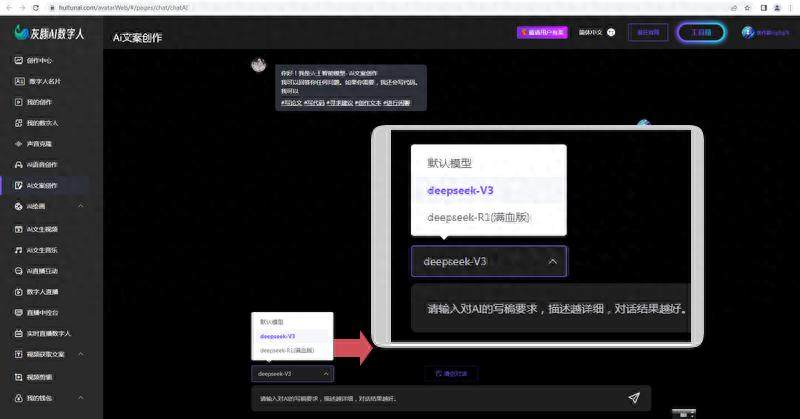Open 创作中心 from the sidebar
The height and width of the screenshot is (419, 800).
(x=40, y=60)
